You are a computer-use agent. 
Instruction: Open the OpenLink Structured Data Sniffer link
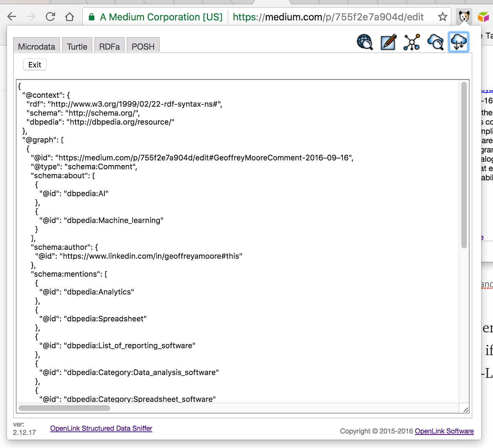point(101,428)
